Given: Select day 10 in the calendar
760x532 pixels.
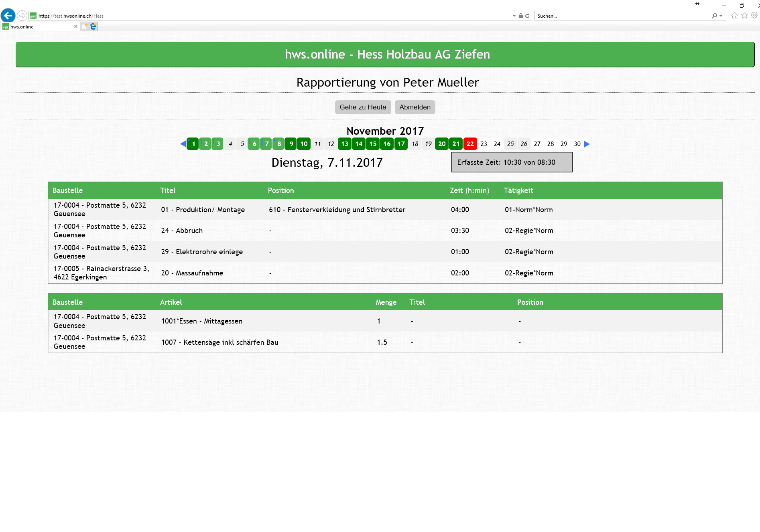Looking at the screenshot, I should 304,144.
